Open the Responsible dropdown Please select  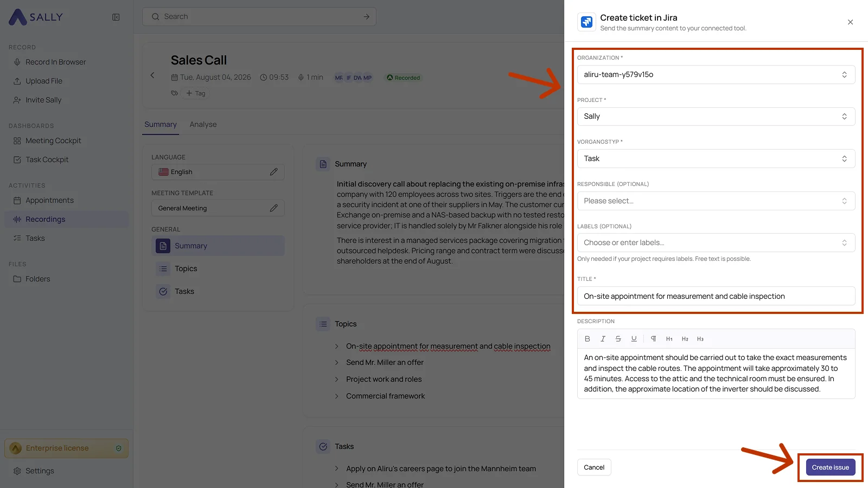(716, 201)
